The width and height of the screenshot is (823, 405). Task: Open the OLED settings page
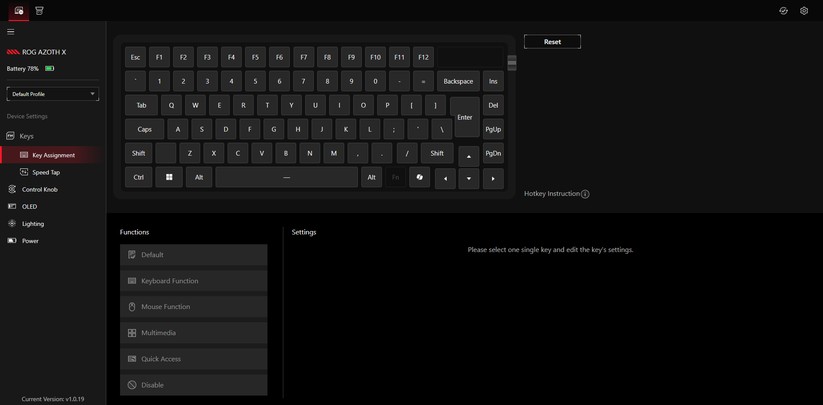pyautogui.click(x=29, y=207)
